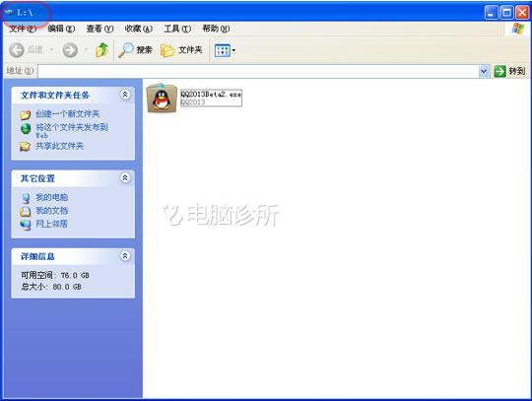Image resolution: width=532 pixels, height=401 pixels.
Task: Open the 文件(F) menu
Action: click(x=23, y=29)
